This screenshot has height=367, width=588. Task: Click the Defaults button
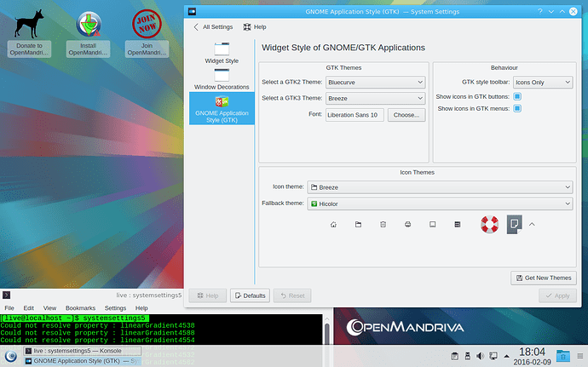coord(251,295)
